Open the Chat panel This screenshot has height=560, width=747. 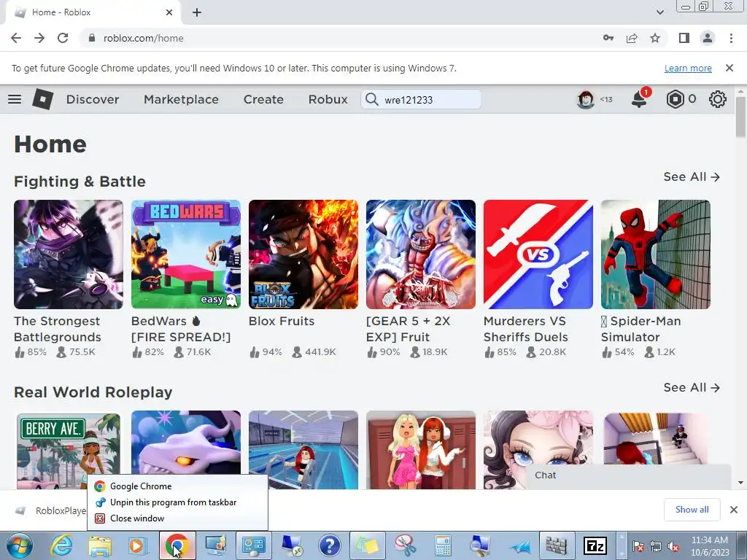pos(628,475)
